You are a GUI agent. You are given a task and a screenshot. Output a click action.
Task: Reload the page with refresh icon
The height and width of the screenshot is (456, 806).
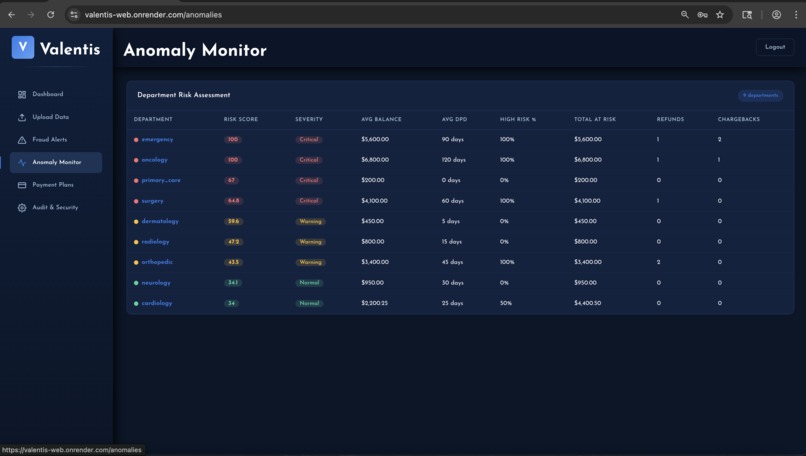[50, 14]
